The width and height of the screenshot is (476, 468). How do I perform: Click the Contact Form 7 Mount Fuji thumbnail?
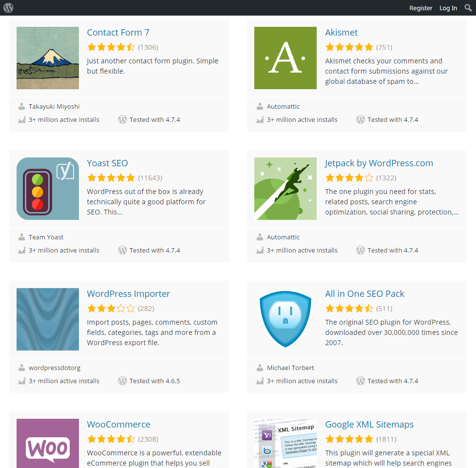pyautogui.click(x=48, y=58)
